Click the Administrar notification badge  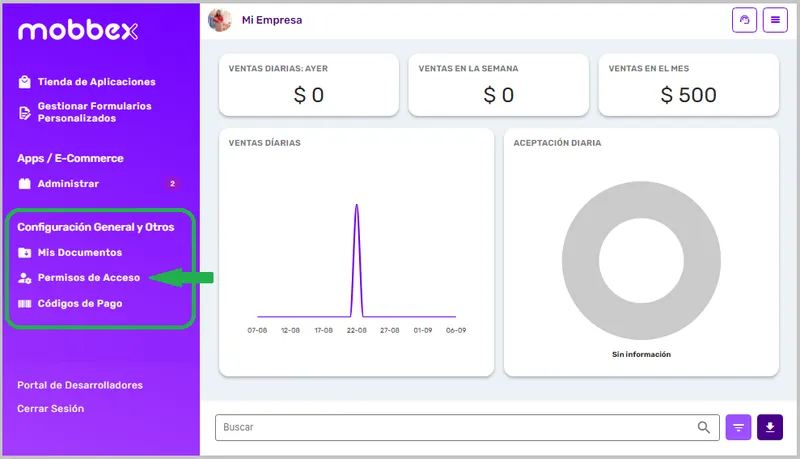click(x=172, y=184)
